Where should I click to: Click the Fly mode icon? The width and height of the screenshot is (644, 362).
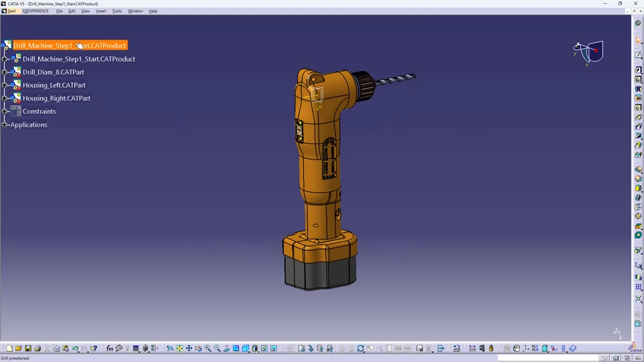tap(170, 349)
